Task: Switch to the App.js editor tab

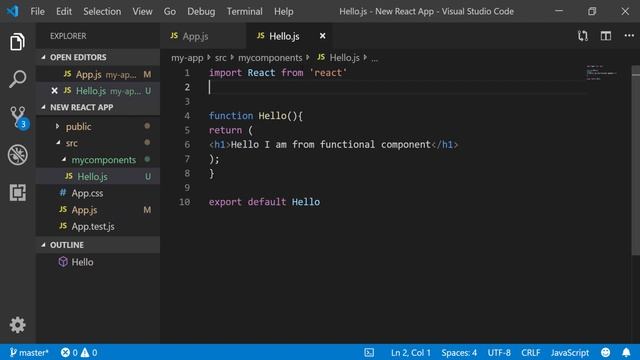Action: tap(203, 36)
